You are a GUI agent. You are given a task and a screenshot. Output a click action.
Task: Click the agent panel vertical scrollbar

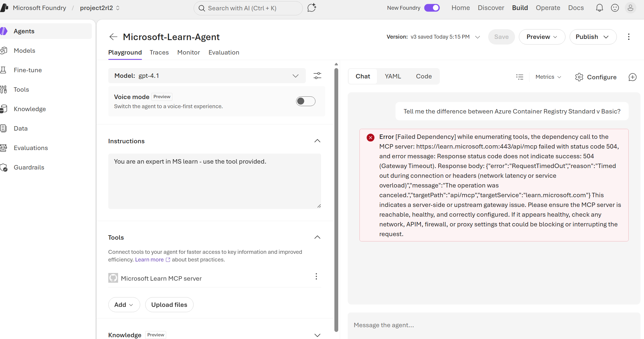point(336,200)
